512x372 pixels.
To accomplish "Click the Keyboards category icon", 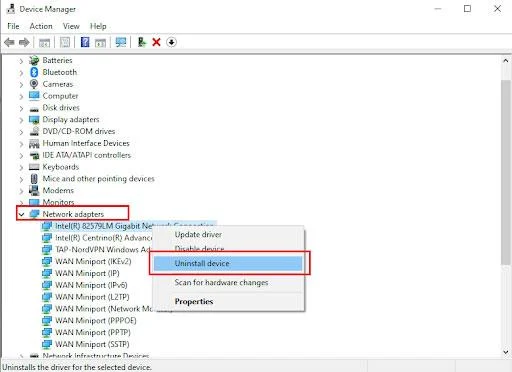I will click(x=34, y=167).
